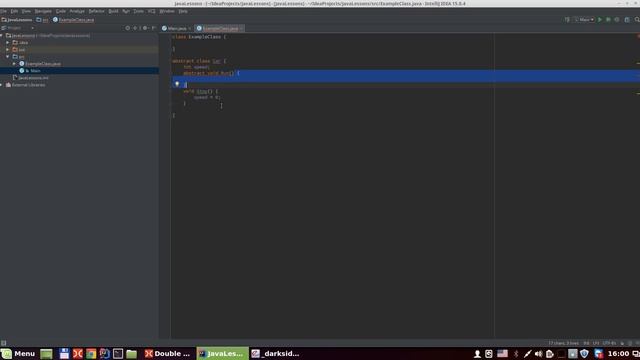Viewport: 640px width, 360px height.
Task: Click ExampleClass.java in the navigation breadcrumb
Action: tap(73, 20)
